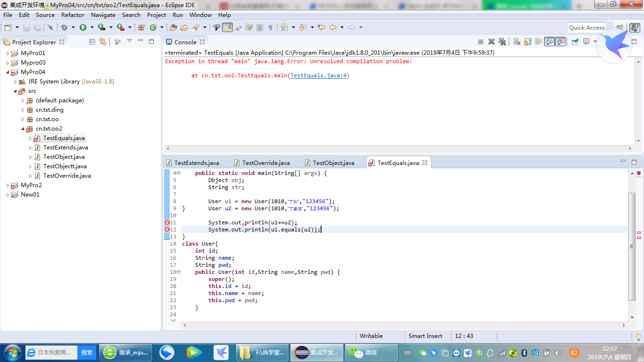
Task: Click the Back navigation arrow
Action: click(333, 27)
